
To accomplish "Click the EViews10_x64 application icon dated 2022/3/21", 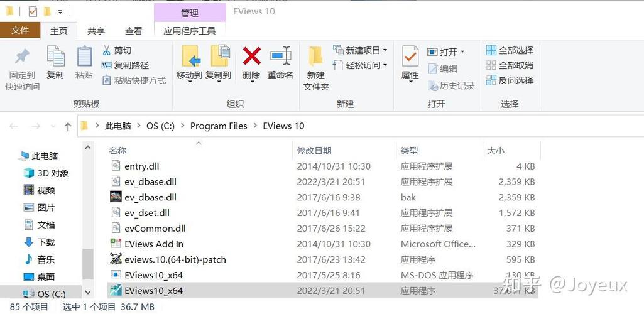I will [116, 291].
